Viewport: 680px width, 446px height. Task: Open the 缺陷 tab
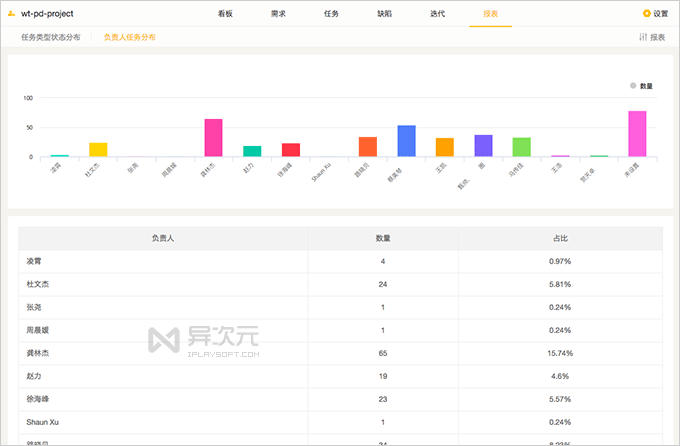pyautogui.click(x=384, y=14)
